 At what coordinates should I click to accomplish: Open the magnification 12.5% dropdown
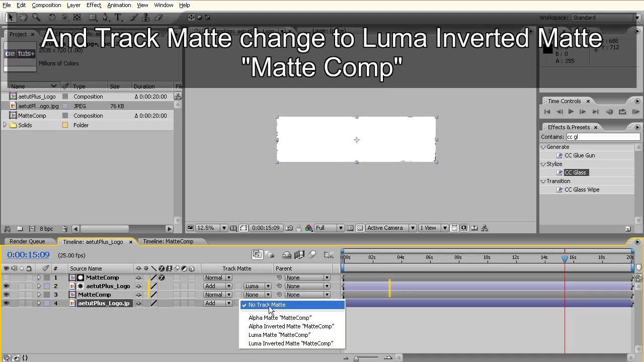click(x=211, y=228)
